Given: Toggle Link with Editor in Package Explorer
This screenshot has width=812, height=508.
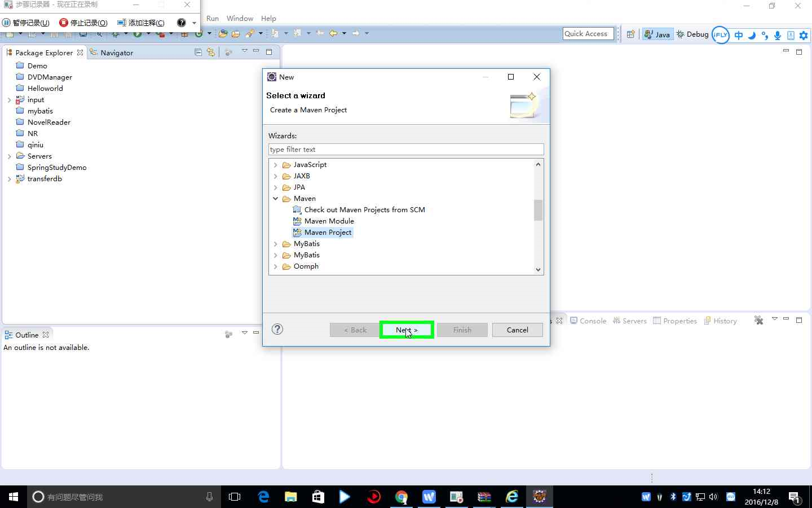Looking at the screenshot, I should point(210,52).
